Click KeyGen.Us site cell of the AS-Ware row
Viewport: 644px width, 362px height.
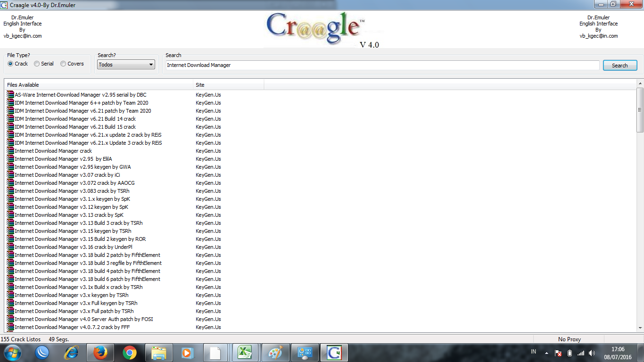coord(208,95)
